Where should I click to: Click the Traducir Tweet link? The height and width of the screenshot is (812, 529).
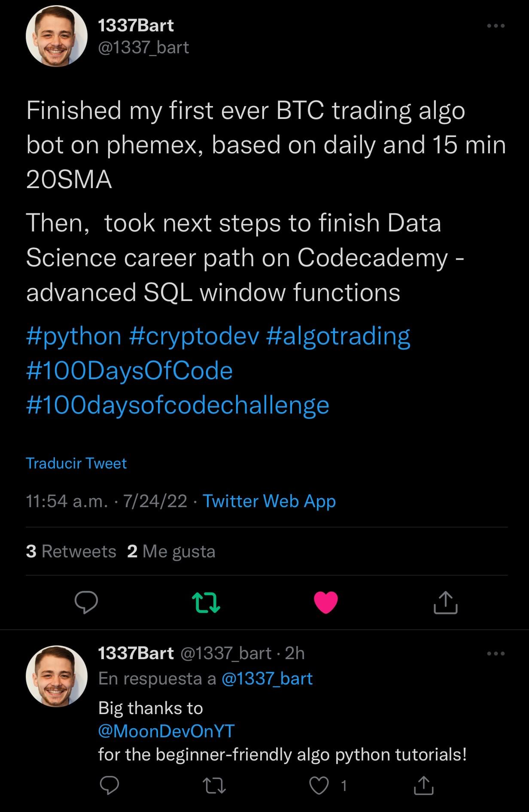click(x=76, y=463)
